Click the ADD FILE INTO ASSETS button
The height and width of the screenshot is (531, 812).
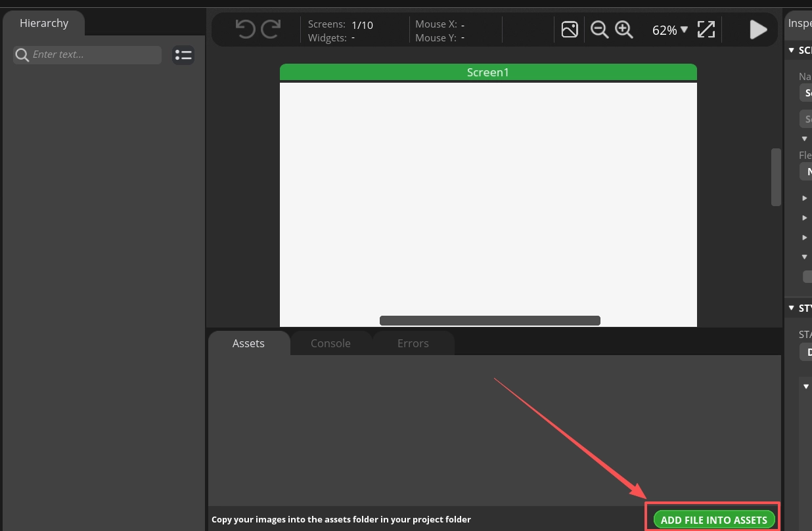coord(713,519)
